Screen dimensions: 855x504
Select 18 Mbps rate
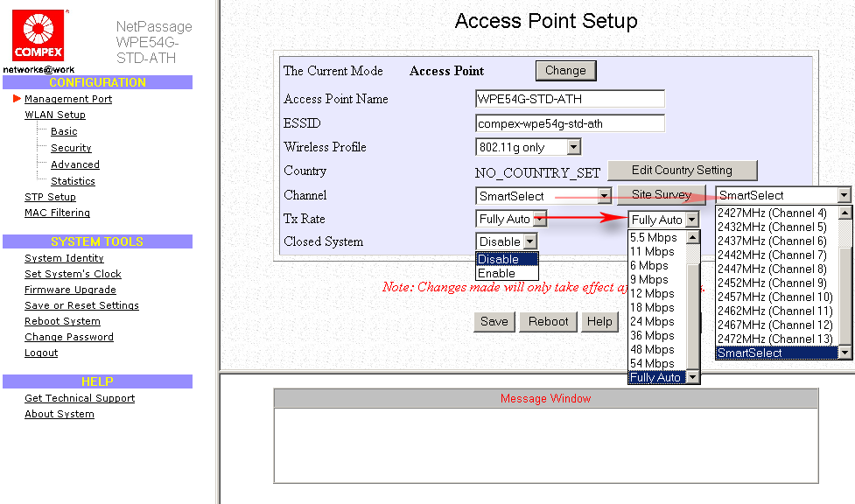coord(657,308)
